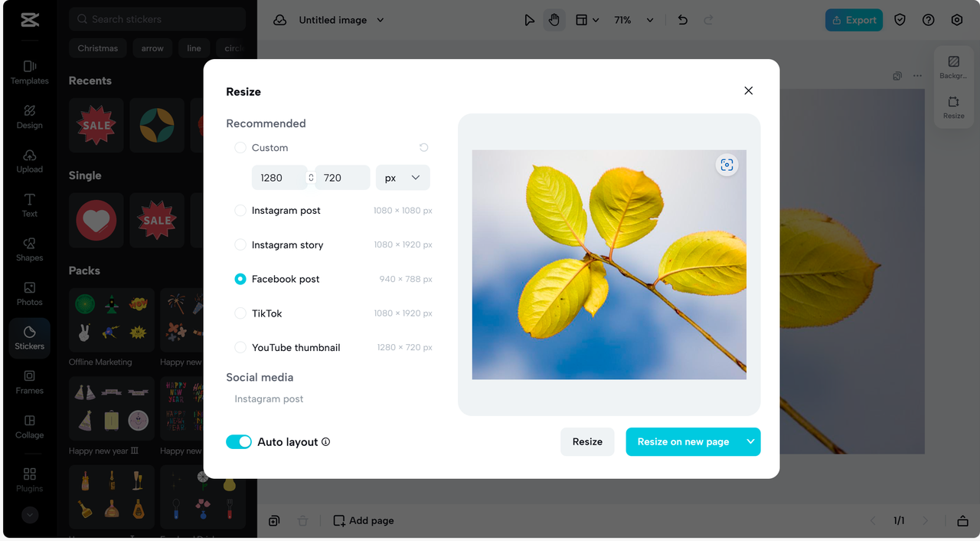Open the Upload panel

coord(29,161)
